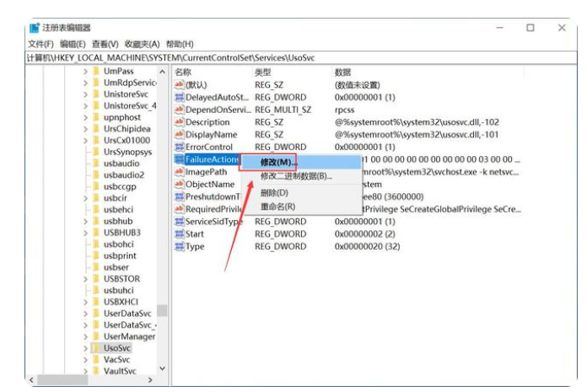Select 修改二进制数据(B)... in context menu
Viewport: 587px width, 392px height.
tap(295, 176)
